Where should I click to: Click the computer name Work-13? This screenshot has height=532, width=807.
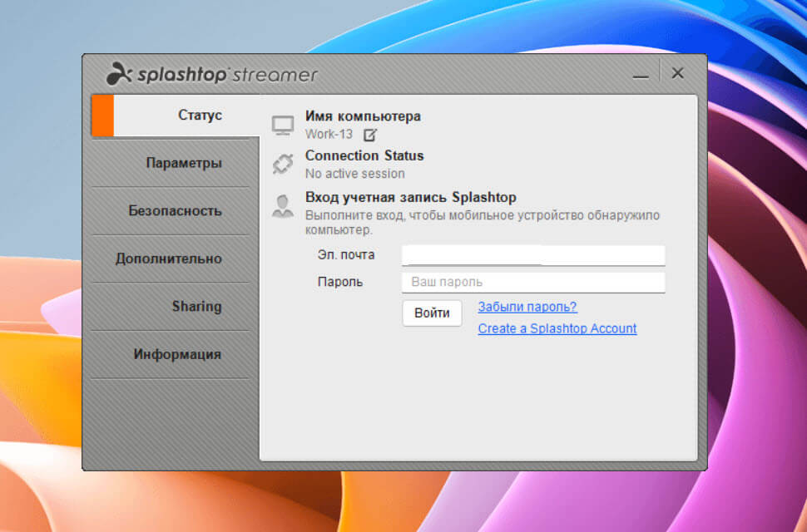pos(329,135)
